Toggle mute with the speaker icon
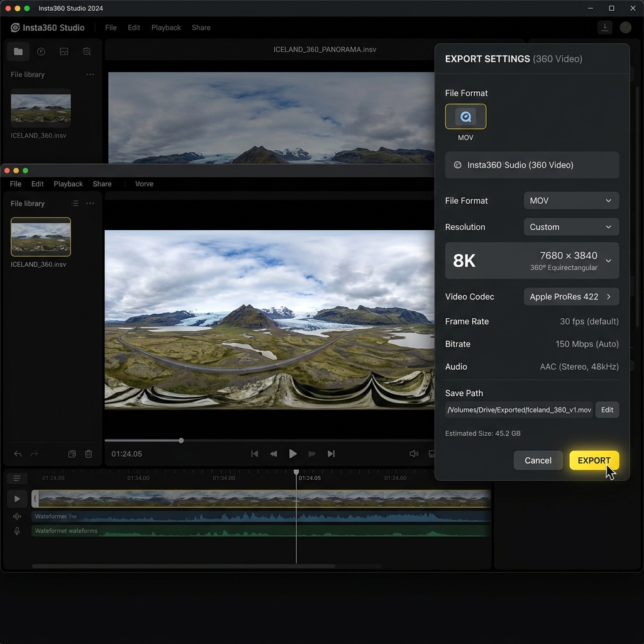 (414, 453)
